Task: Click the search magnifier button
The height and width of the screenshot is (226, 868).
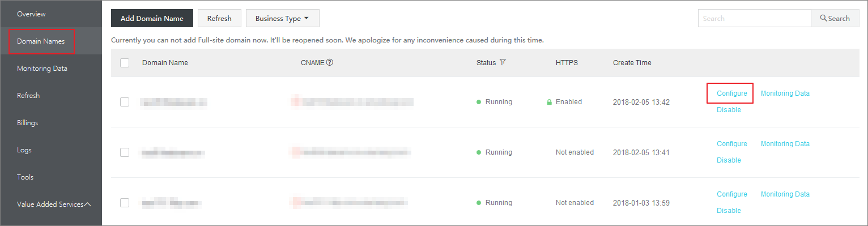Action: coord(835,18)
